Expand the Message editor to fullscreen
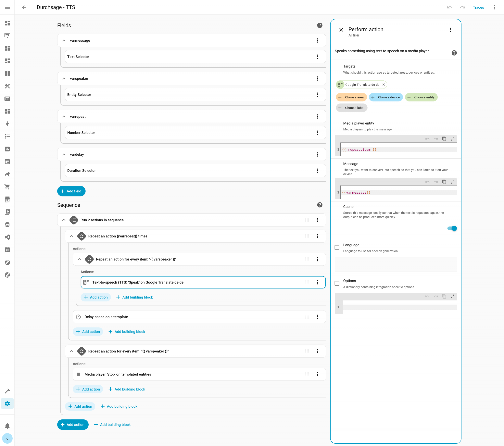 (x=452, y=182)
